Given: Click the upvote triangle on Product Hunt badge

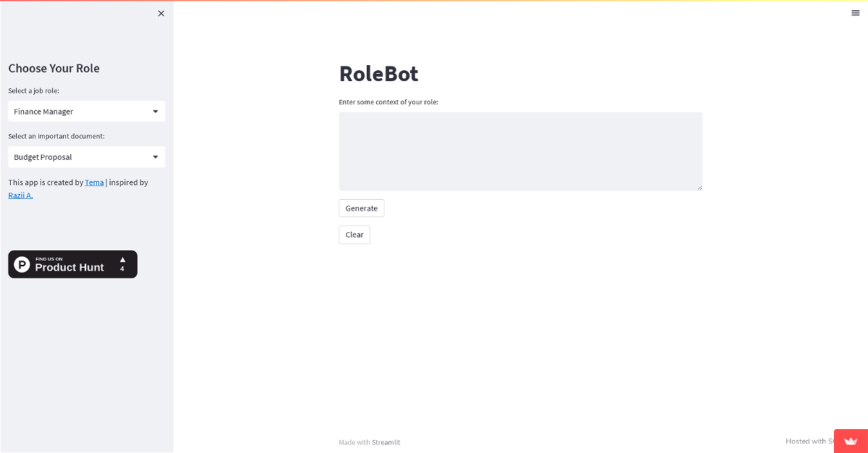Looking at the screenshot, I should pyautogui.click(x=122, y=259).
